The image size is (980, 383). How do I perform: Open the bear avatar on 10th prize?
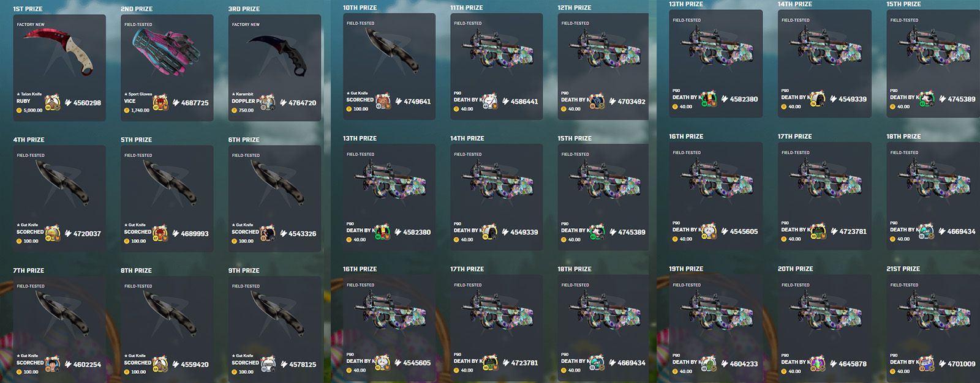point(383,101)
